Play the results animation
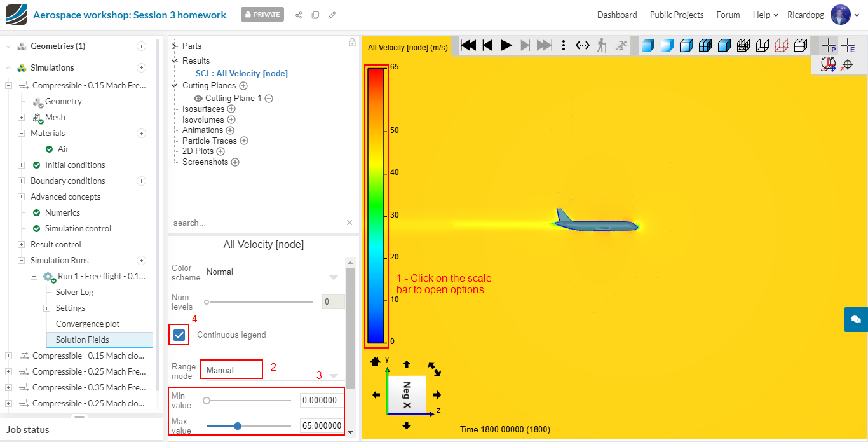The width and height of the screenshot is (868, 442). (506, 45)
